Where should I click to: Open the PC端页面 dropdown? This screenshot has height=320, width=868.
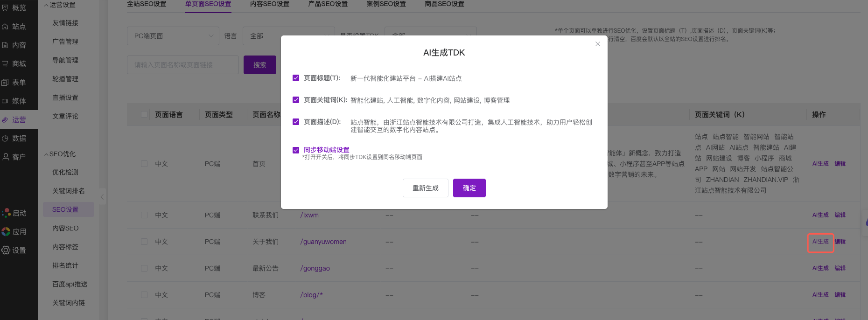pos(173,36)
